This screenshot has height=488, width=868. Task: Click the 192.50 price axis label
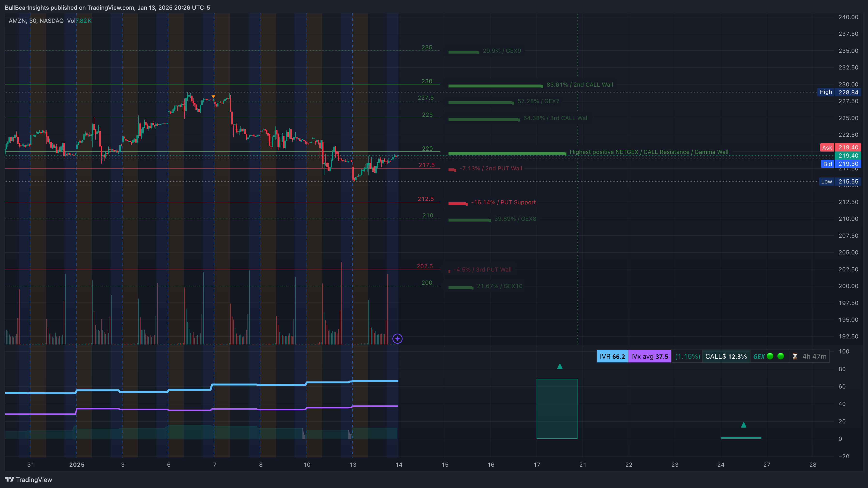[848, 336]
